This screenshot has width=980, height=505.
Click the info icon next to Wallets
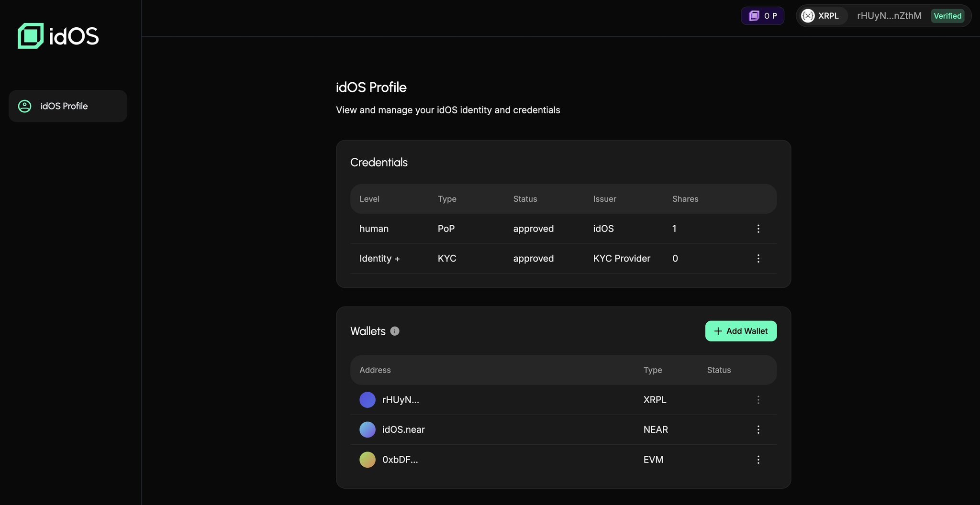(x=394, y=331)
